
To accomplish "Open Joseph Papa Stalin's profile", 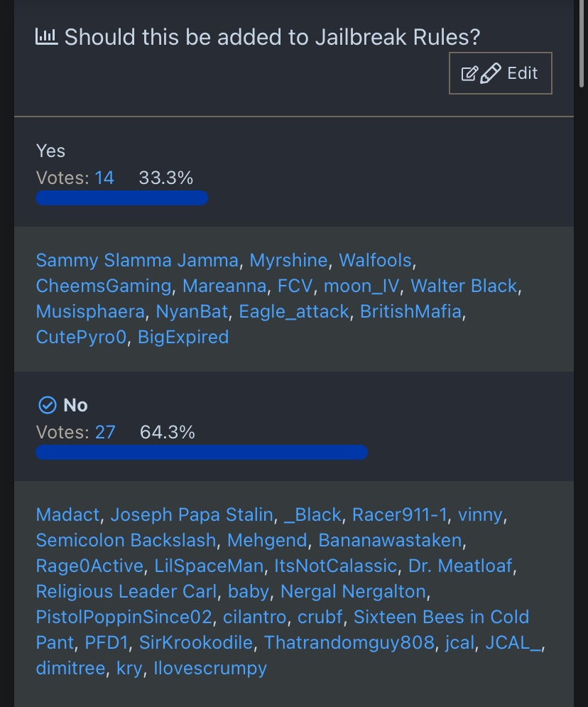I will tap(191, 514).
